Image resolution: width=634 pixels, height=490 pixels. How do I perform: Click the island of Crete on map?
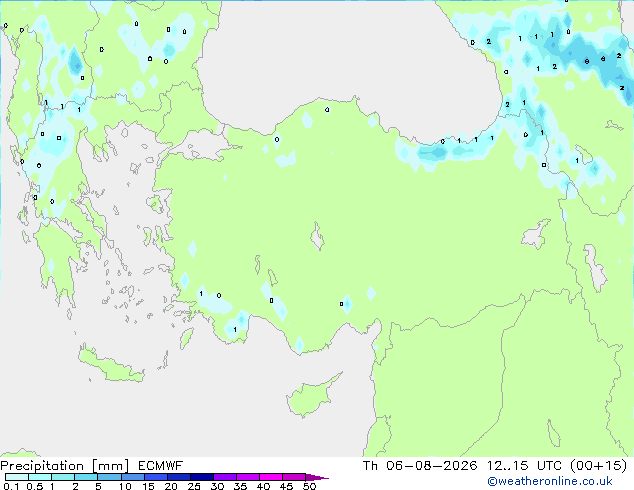(111, 364)
